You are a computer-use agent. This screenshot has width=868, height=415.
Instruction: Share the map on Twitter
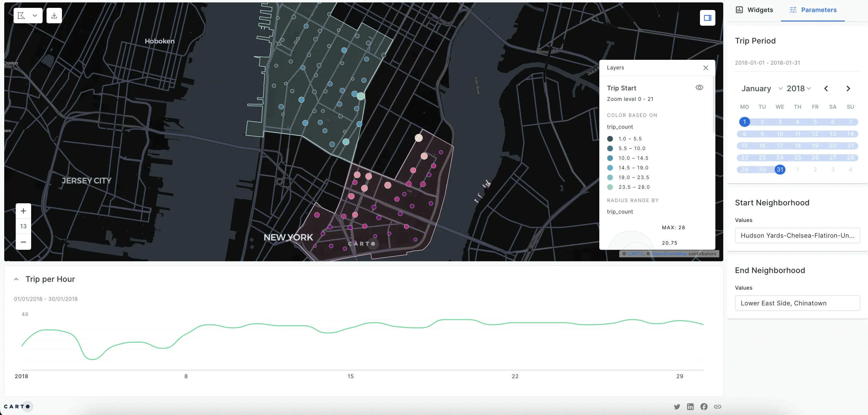point(677,406)
